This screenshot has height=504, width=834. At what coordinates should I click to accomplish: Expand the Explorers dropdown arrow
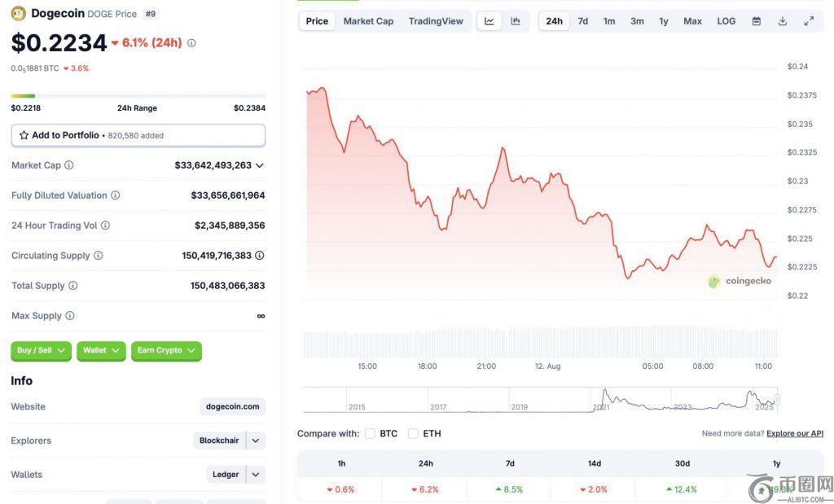click(x=256, y=440)
